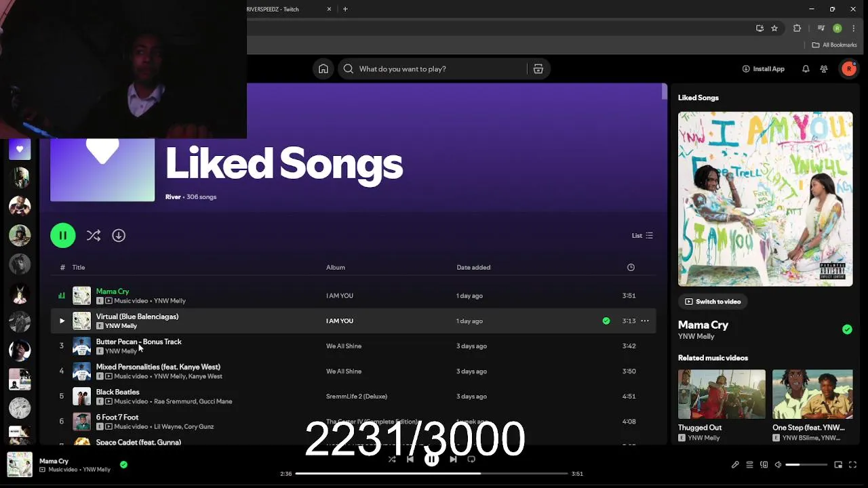Mute volume speaker icon
The image size is (868, 488).
(x=778, y=464)
